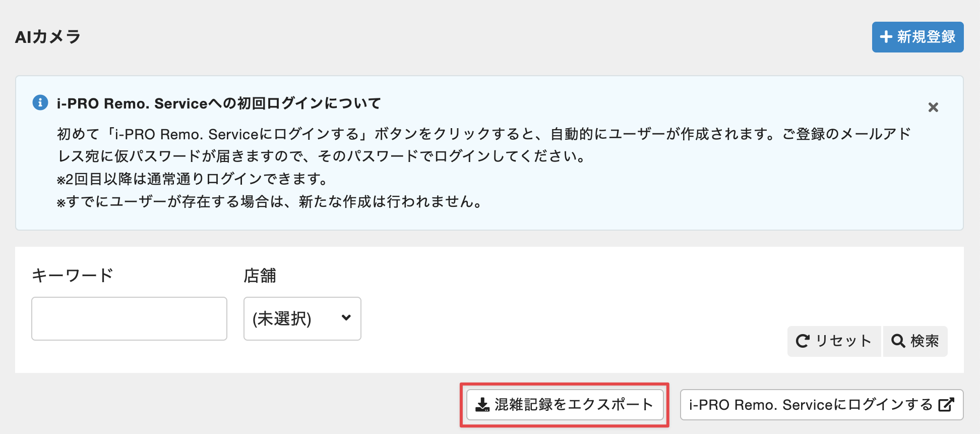Click the blue info icon in the banner

tap(40, 102)
